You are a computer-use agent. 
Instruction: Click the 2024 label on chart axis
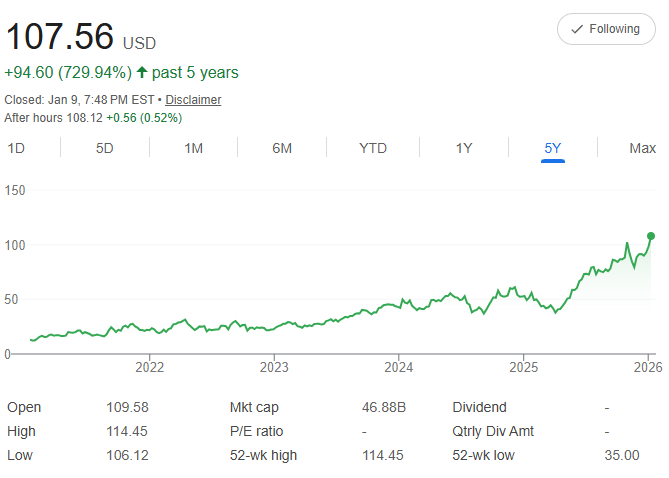coord(398,367)
